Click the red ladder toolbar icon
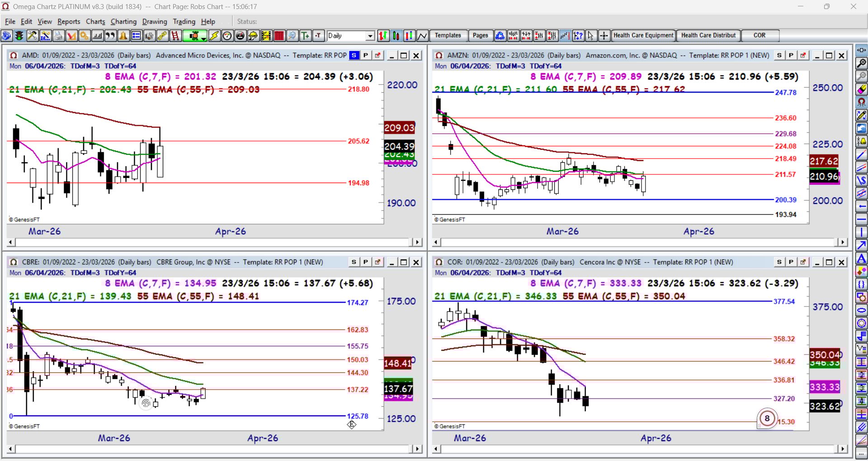Image resolution: width=868 pixels, height=461 pixels. (175, 36)
